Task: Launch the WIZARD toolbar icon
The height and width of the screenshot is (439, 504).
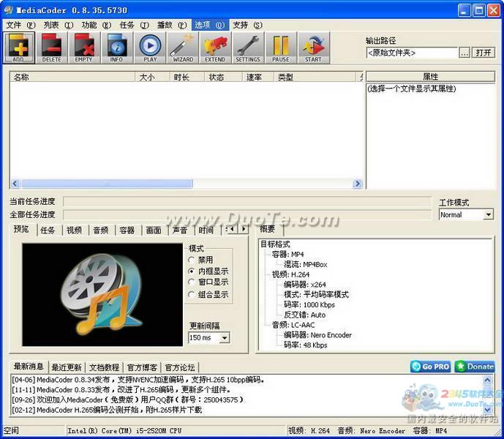Action: 183,48
